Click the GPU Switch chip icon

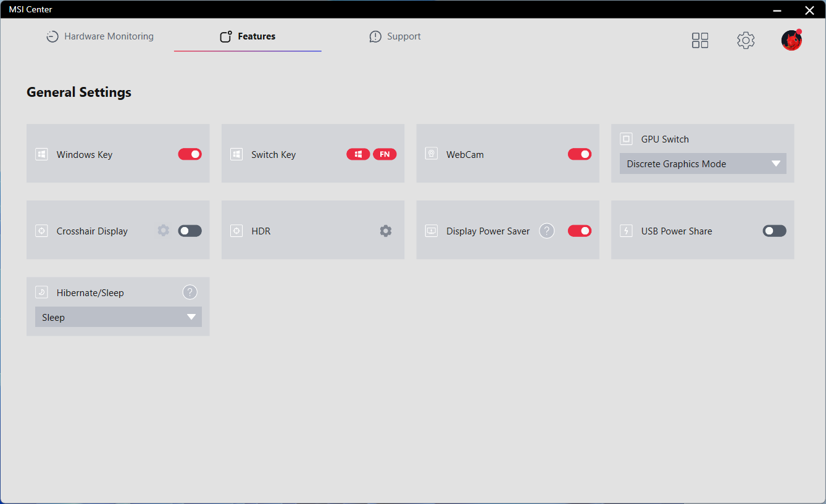point(626,139)
